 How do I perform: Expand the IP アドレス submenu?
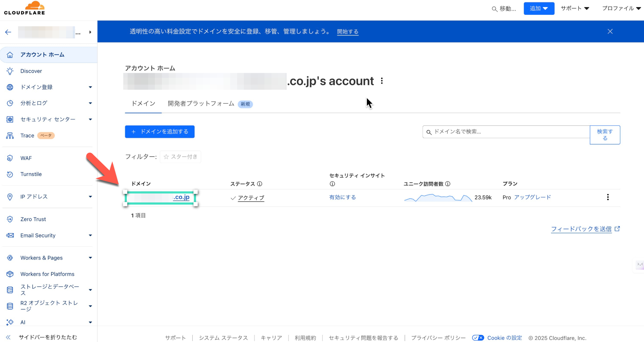click(90, 197)
